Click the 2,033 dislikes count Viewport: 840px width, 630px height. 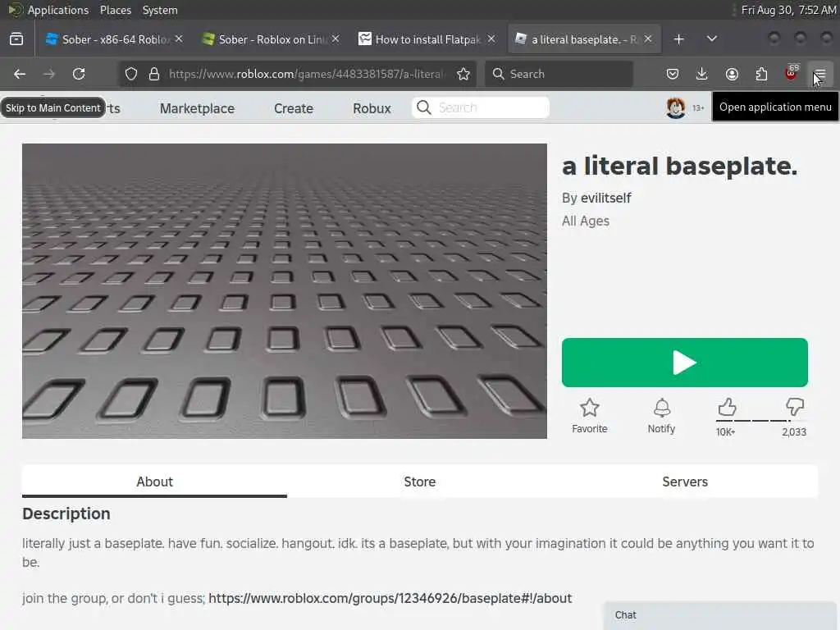pos(794,432)
